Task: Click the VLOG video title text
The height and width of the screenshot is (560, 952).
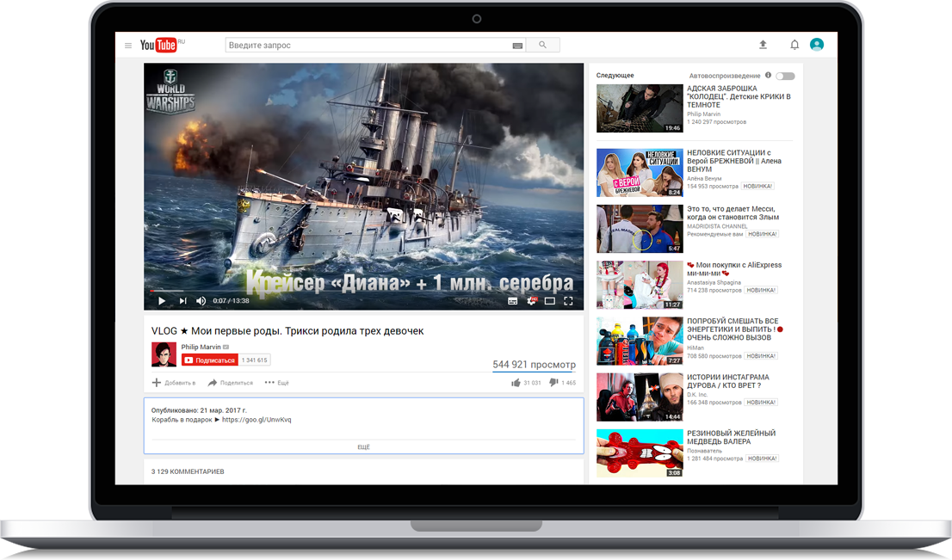Action: (x=287, y=330)
